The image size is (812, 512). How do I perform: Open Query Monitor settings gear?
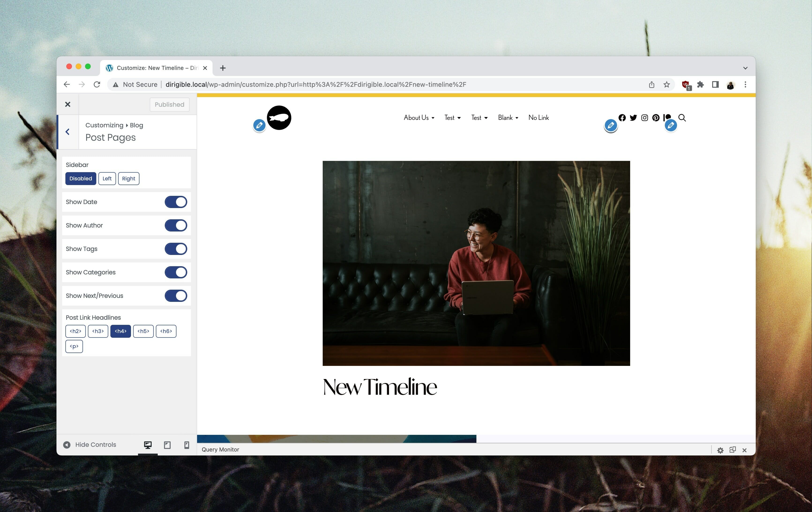tap(720, 450)
